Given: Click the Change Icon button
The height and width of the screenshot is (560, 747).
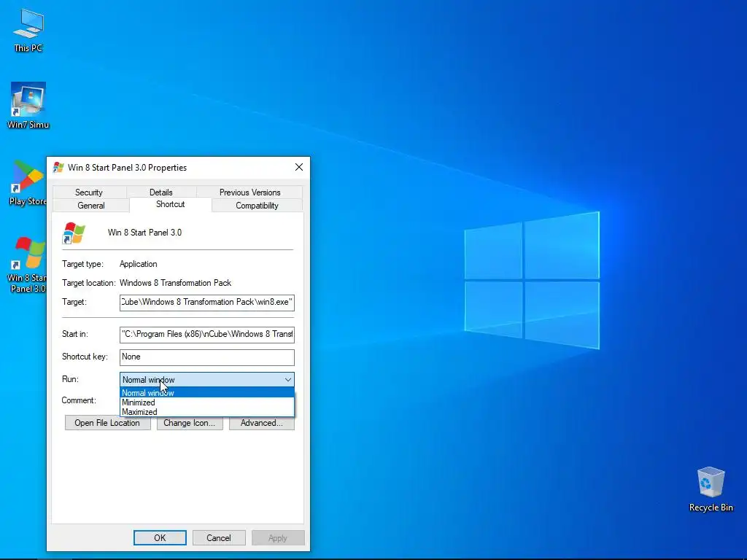Looking at the screenshot, I should (190, 423).
